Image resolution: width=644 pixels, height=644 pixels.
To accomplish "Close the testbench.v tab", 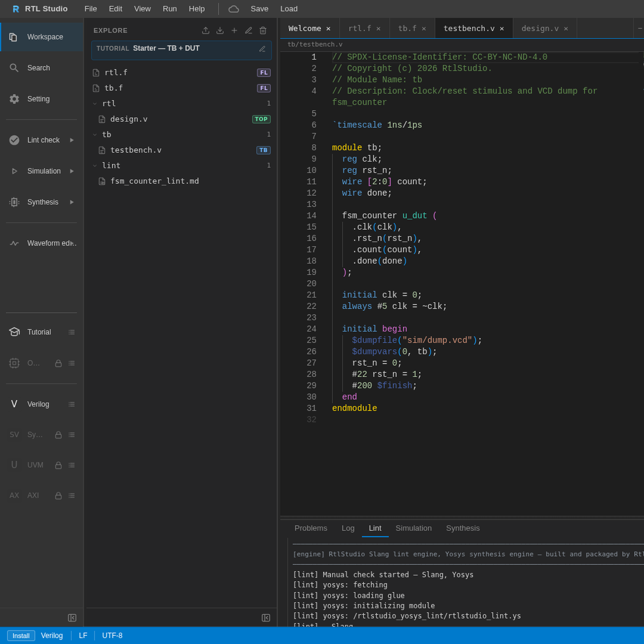I will tap(502, 29).
